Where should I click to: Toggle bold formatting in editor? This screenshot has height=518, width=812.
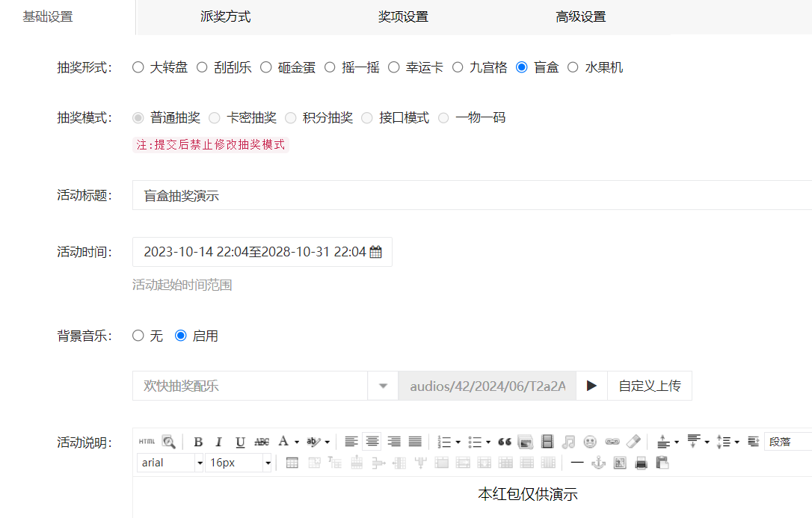[198, 442]
